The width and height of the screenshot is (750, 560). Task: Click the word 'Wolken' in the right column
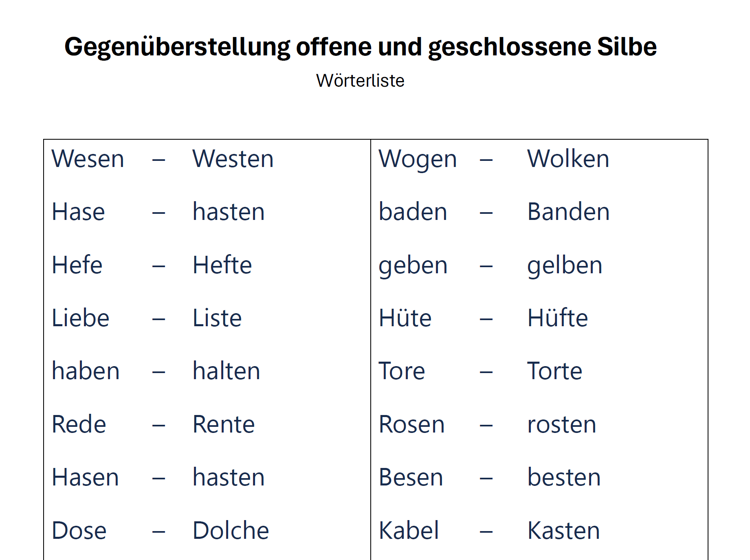[x=568, y=158]
